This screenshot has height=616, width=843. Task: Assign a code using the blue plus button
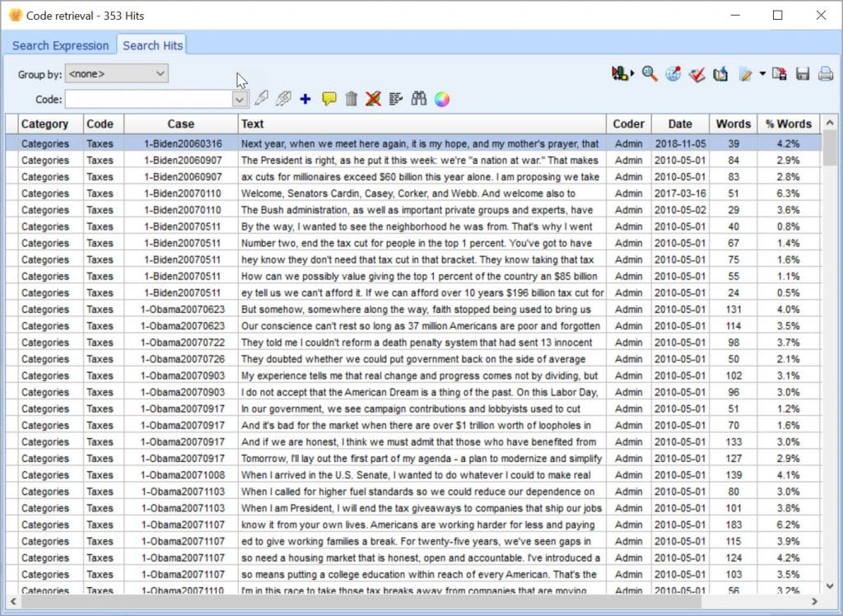pyautogui.click(x=305, y=99)
